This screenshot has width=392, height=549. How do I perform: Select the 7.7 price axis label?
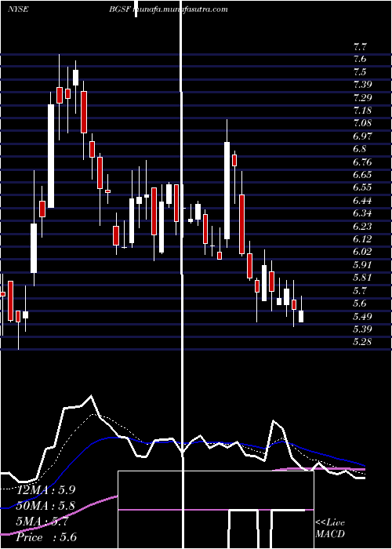tap(360, 46)
